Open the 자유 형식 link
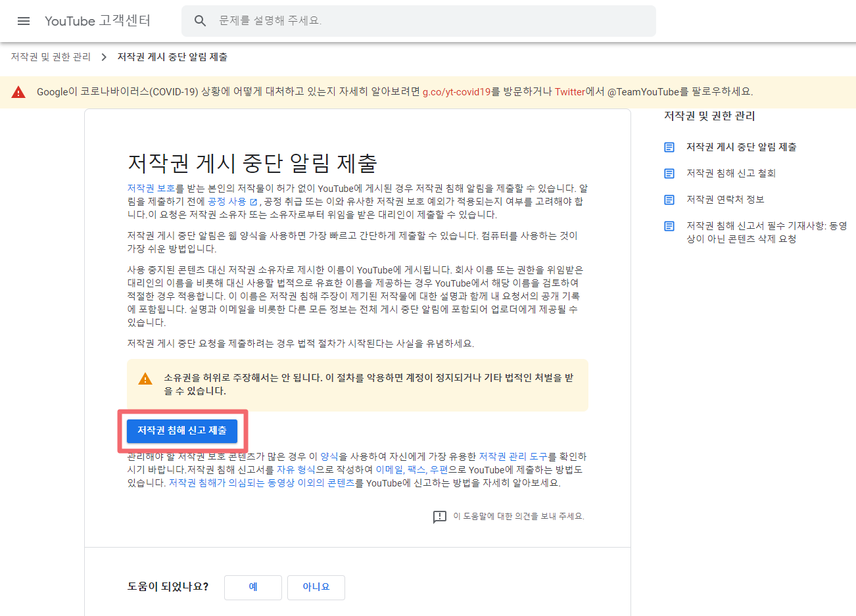The image size is (856, 616). (x=296, y=470)
